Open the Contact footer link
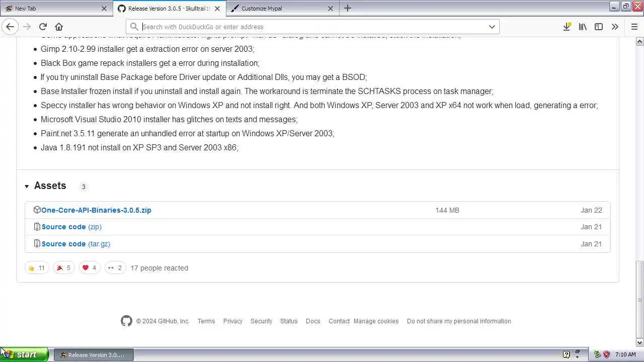 pos(339,321)
